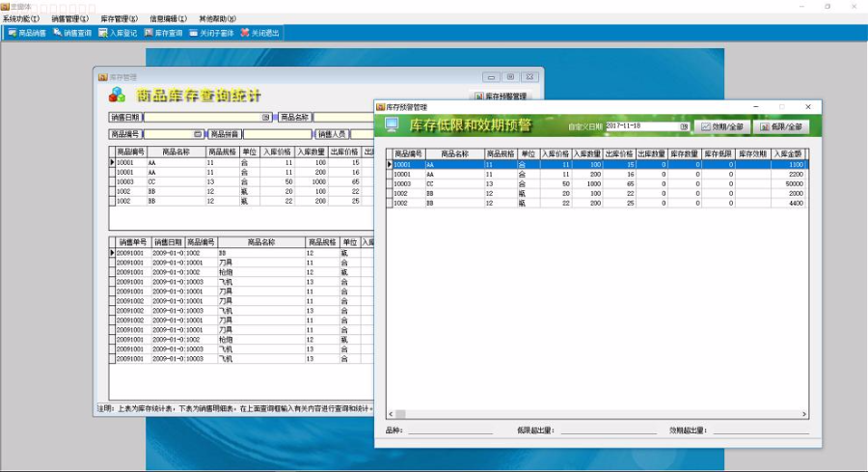
Task: Click the 商品拼音 input field
Action: (x=278, y=134)
